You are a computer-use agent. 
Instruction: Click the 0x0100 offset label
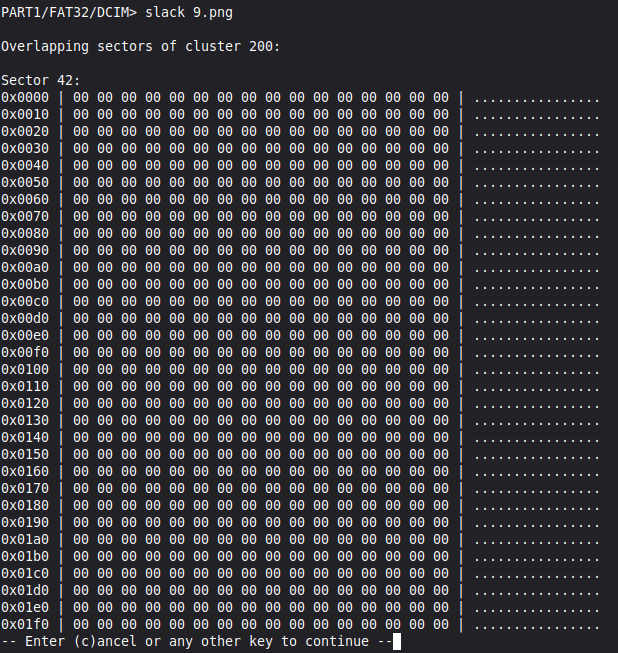(25, 369)
